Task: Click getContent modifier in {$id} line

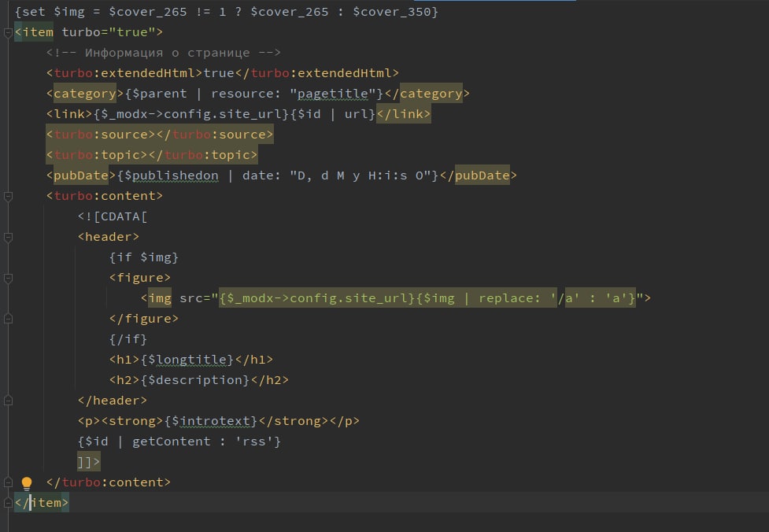Action: tap(171, 441)
